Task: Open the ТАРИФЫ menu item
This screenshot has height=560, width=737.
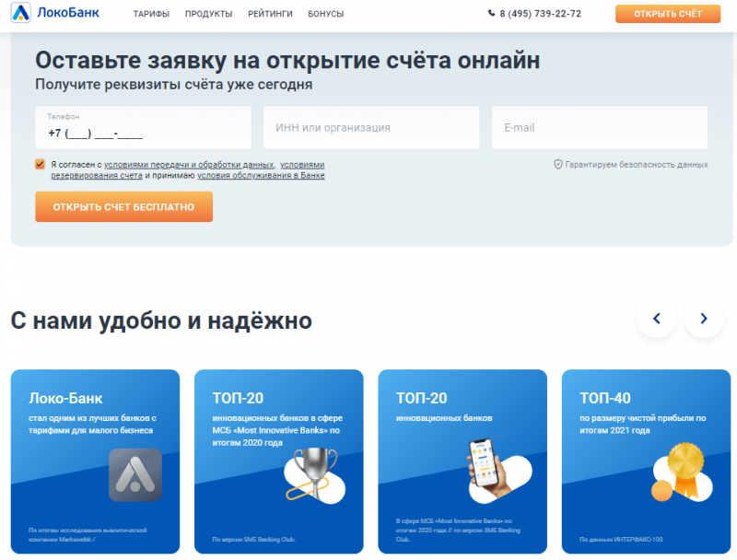Action: pyautogui.click(x=151, y=14)
